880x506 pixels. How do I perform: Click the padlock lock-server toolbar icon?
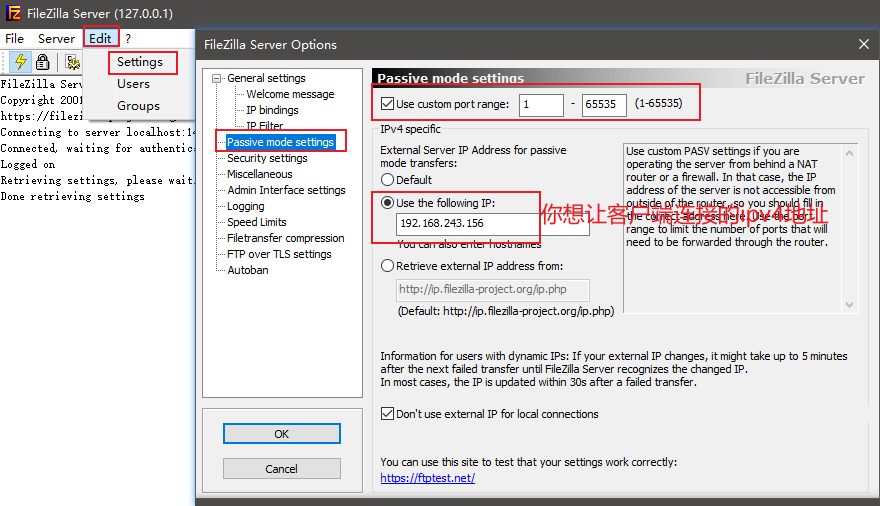tap(43, 62)
